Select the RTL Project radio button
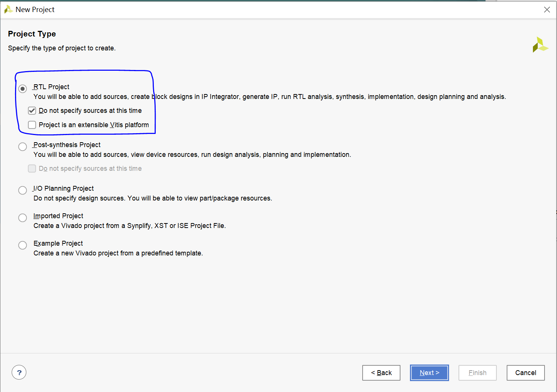The width and height of the screenshot is (557, 392). [23, 89]
